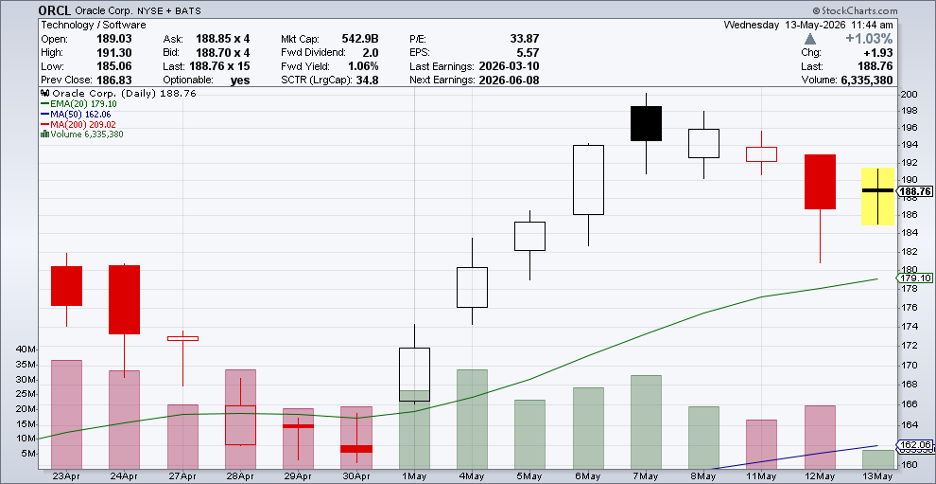Click the ORCL ticker symbol heading
The height and width of the screenshot is (484, 936).
pyautogui.click(x=54, y=11)
